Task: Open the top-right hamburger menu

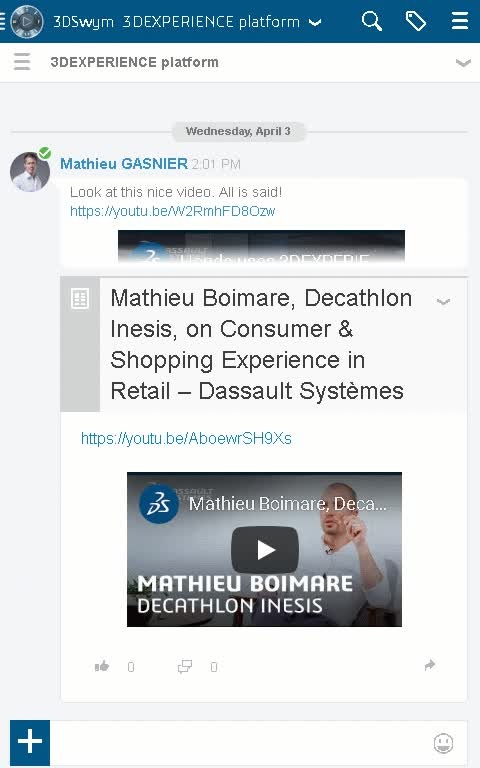Action: (459, 21)
